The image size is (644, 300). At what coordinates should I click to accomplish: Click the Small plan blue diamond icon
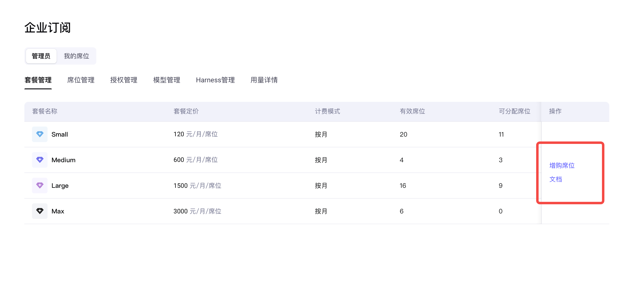tap(40, 134)
